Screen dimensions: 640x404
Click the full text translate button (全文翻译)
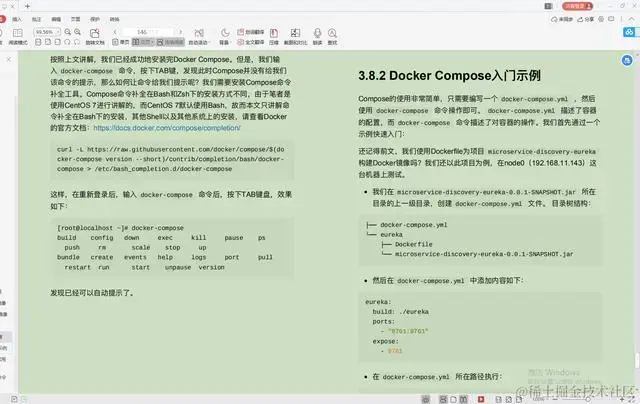click(251, 42)
